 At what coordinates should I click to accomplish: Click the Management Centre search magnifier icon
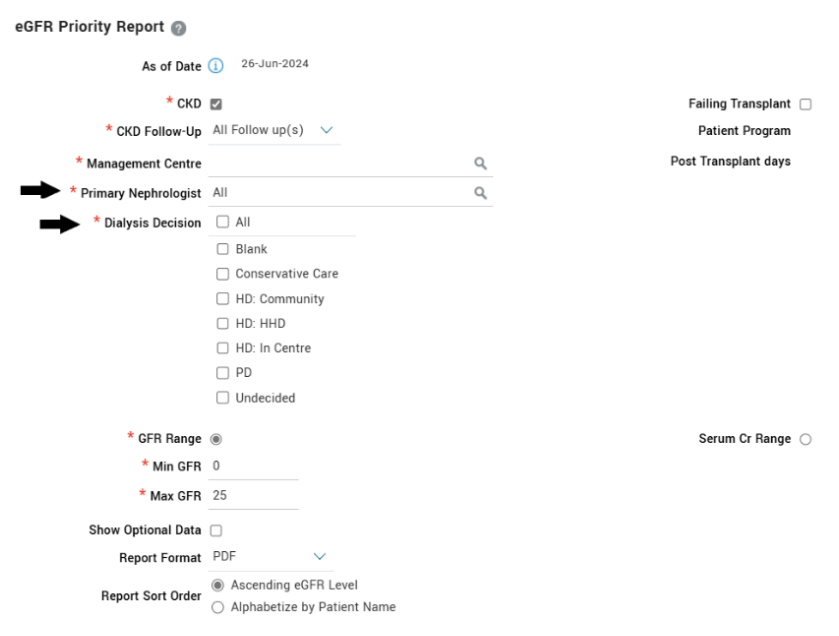[x=480, y=163]
